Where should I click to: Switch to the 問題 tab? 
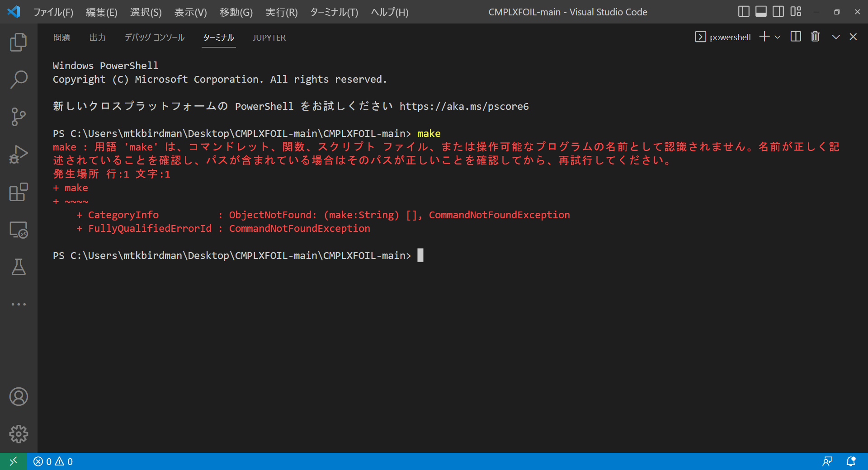tap(61, 38)
